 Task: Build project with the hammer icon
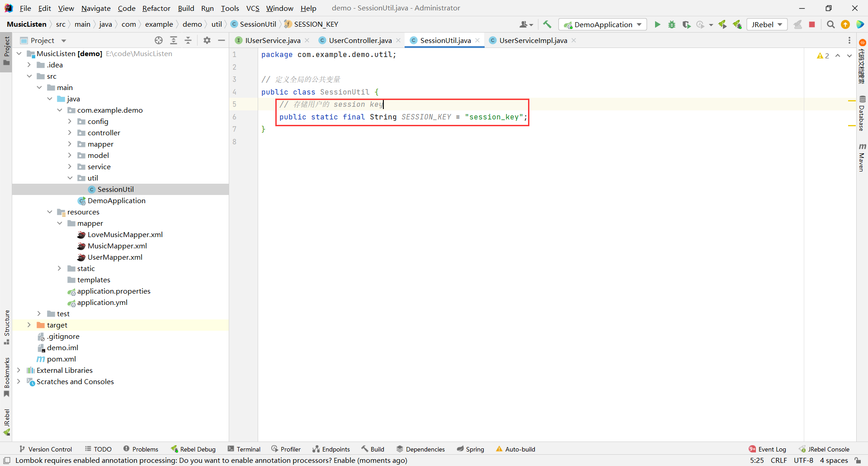[x=547, y=24]
